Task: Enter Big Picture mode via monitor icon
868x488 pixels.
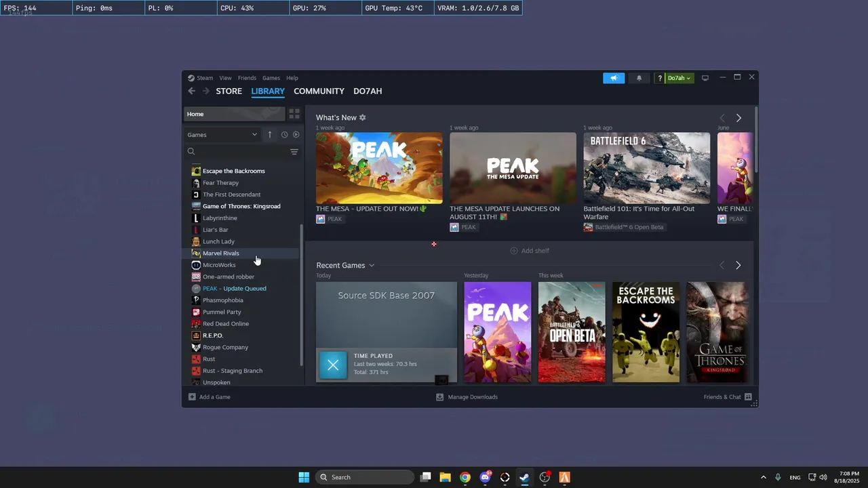Action: coord(705,78)
